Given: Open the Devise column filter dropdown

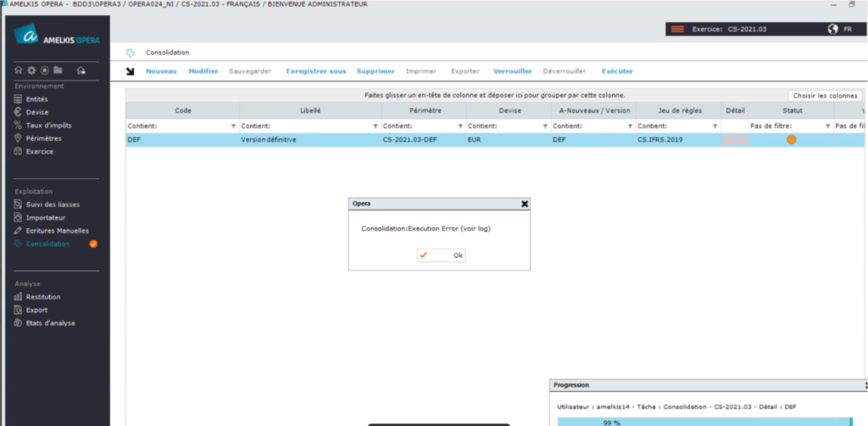Looking at the screenshot, I should tap(545, 126).
